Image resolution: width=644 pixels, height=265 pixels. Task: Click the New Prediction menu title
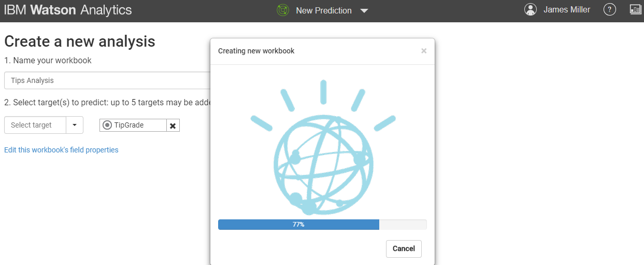(323, 10)
